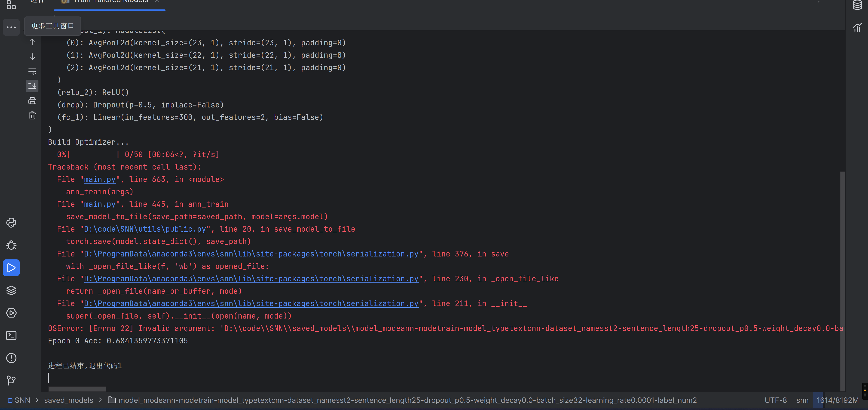Click the snn interpreter in status bar
The height and width of the screenshot is (410, 868).
click(802, 400)
